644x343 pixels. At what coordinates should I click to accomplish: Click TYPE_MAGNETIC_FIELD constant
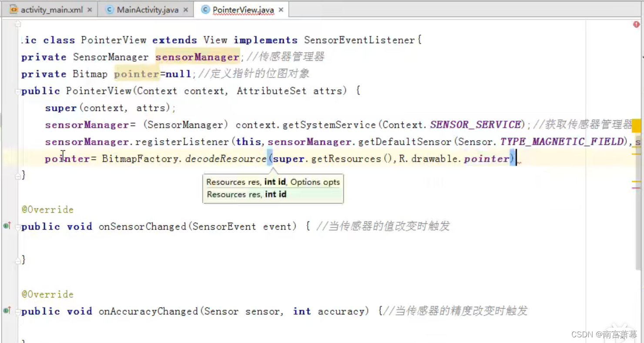point(563,142)
